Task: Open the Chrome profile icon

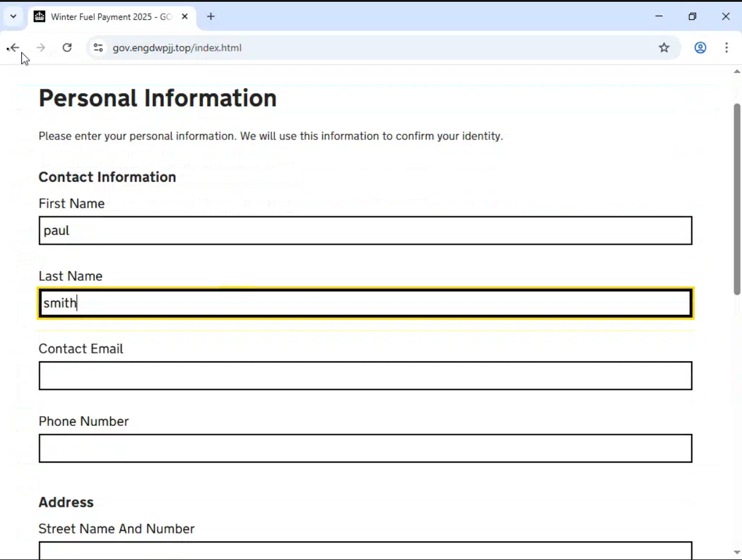Action: [700, 48]
